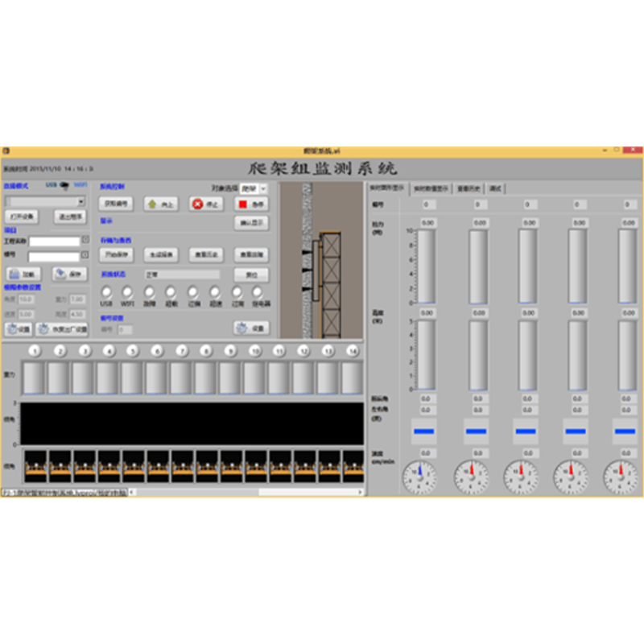The height and width of the screenshot is (644, 644).
Task: Toggle the WIFI status indicator light
Action: 127,292
